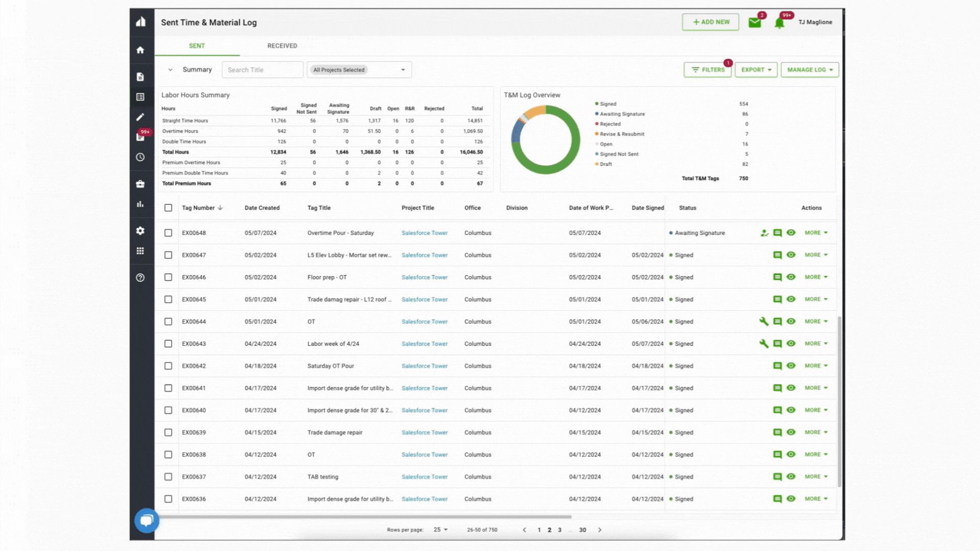Click the briefcase icon in sidebar
This screenshot has height=551, width=980.
point(140,184)
